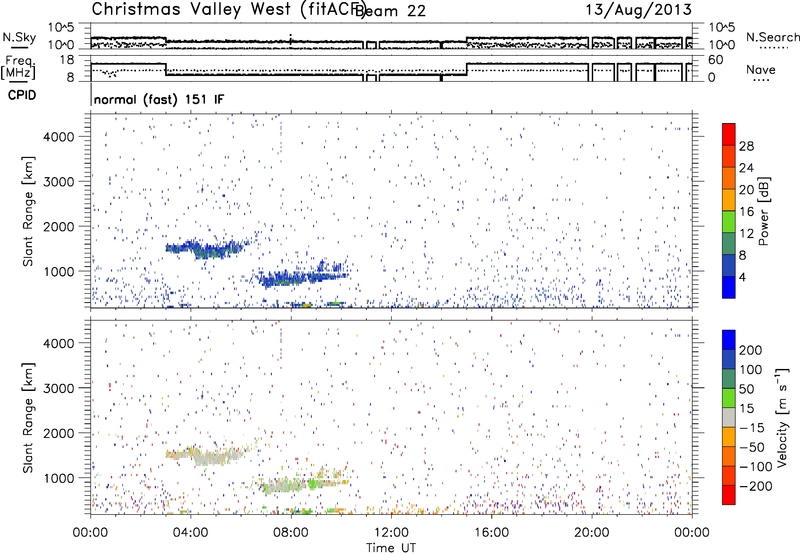This screenshot has height=554, width=800.
Task: Click the '60' Nave axis value
Action: point(716,60)
